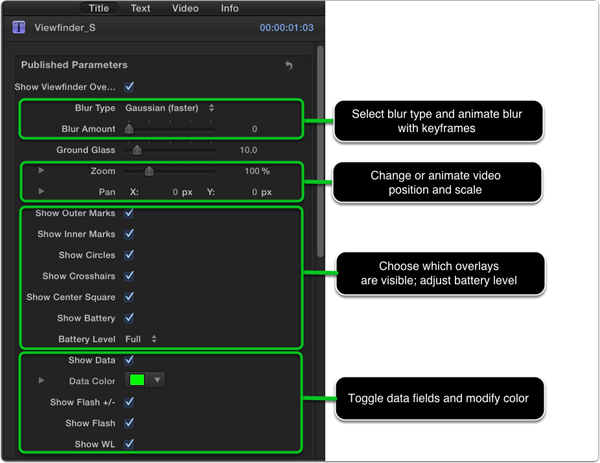
Task: Click the green Data Color swatch
Action: [x=137, y=380]
